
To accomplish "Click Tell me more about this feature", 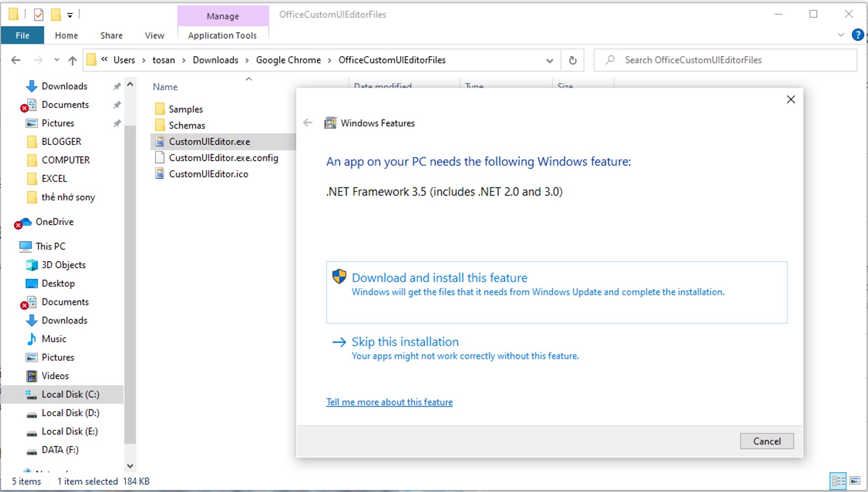I will pyautogui.click(x=389, y=402).
